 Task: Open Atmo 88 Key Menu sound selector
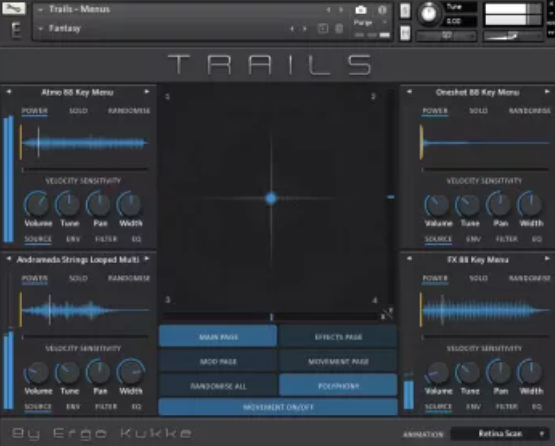[x=77, y=92]
